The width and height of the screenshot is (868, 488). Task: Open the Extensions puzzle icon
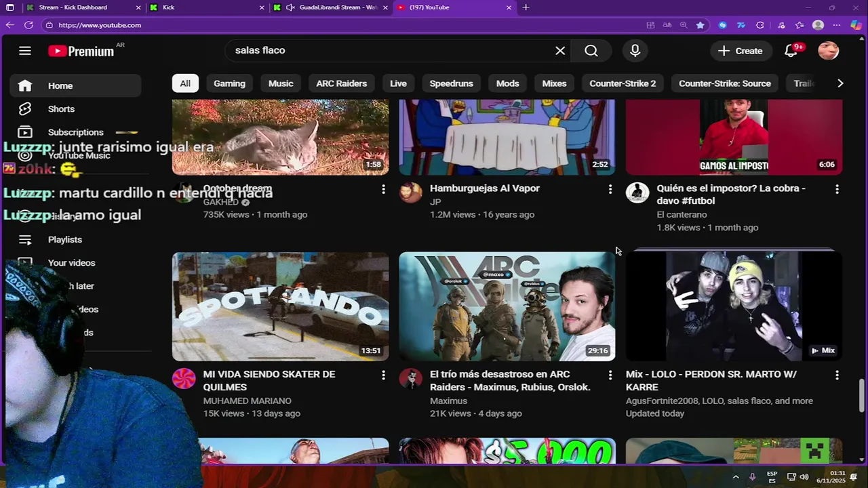click(760, 25)
